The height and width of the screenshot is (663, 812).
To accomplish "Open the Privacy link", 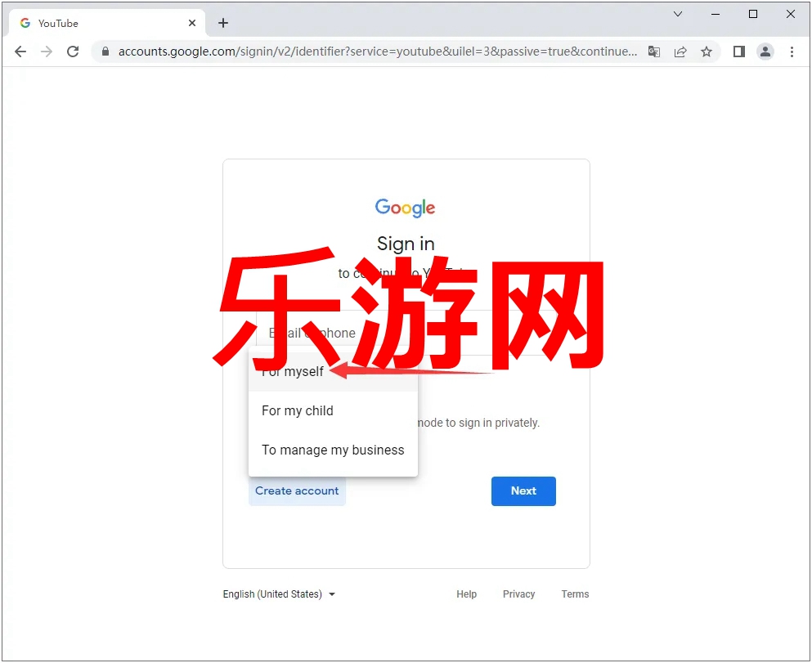I will (x=519, y=594).
